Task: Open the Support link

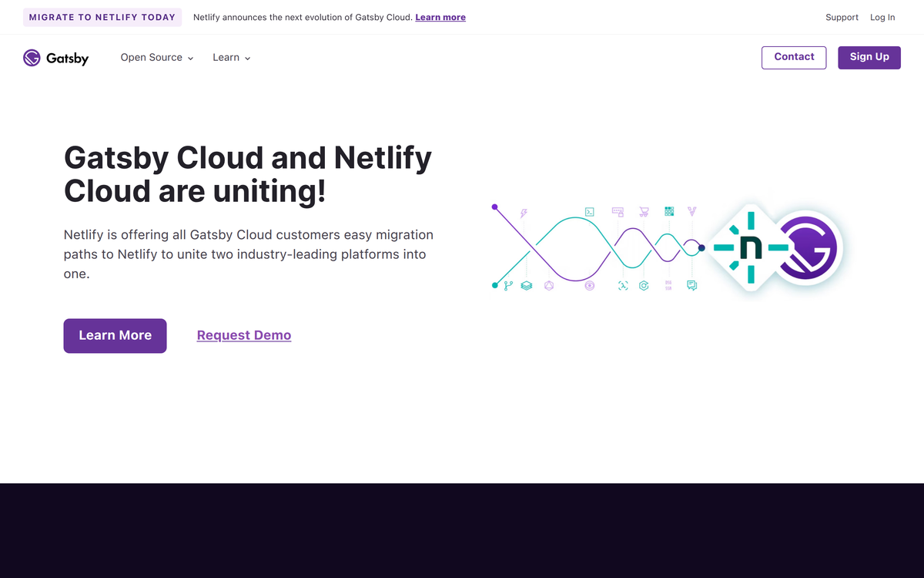Action: [842, 17]
